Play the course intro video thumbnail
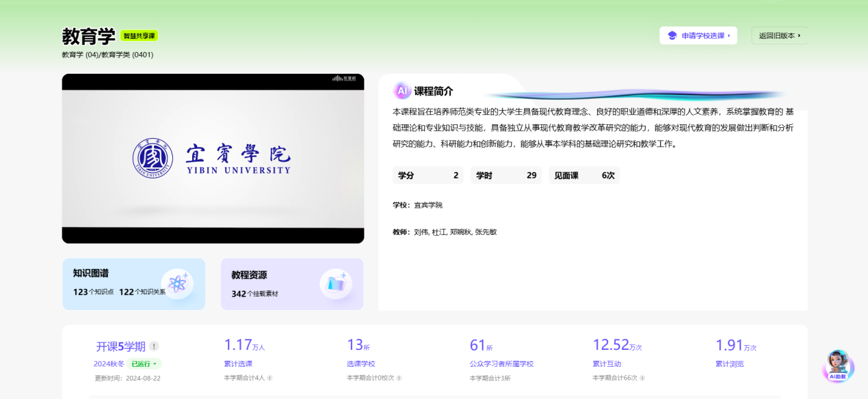Viewport: 868px width, 399px height. (x=213, y=159)
